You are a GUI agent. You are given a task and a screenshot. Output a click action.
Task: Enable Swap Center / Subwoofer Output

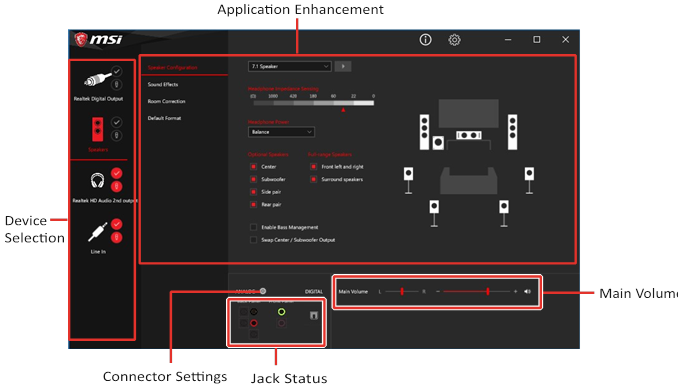253,240
